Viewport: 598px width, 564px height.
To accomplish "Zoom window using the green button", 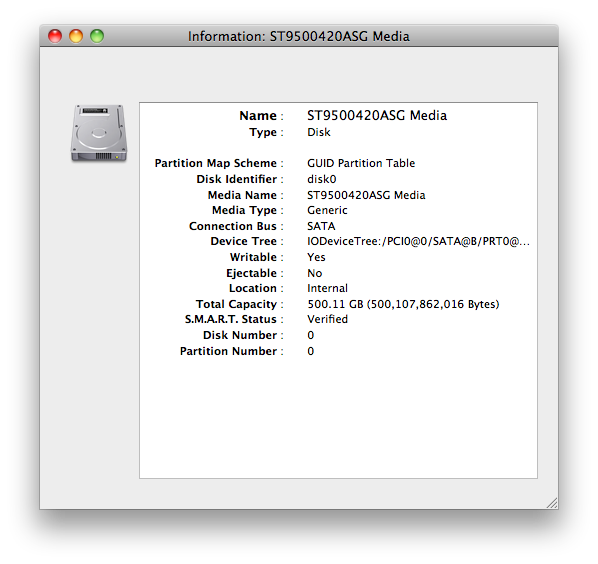I will 97,36.
